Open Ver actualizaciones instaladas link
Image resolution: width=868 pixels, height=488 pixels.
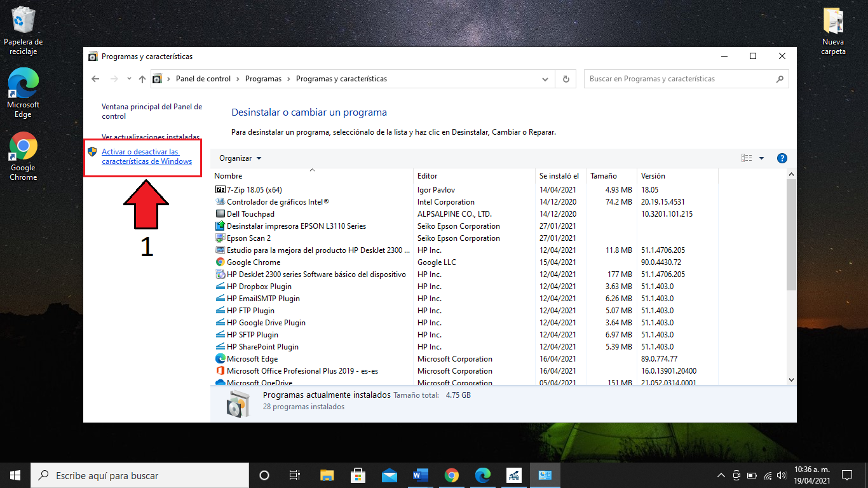click(x=151, y=137)
